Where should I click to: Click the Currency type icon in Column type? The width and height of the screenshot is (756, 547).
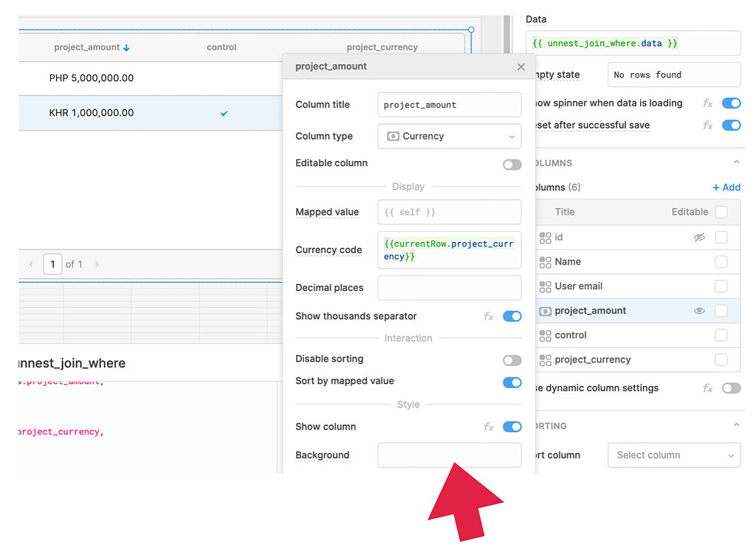[x=396, y=136]
